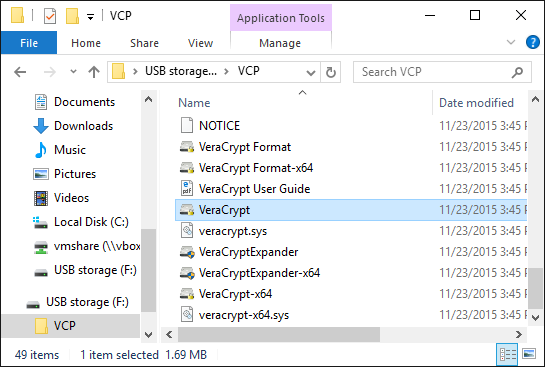Screen dimensions: 545x367
Task: Click the veracrypt.sys file icon
Action: 187,231
